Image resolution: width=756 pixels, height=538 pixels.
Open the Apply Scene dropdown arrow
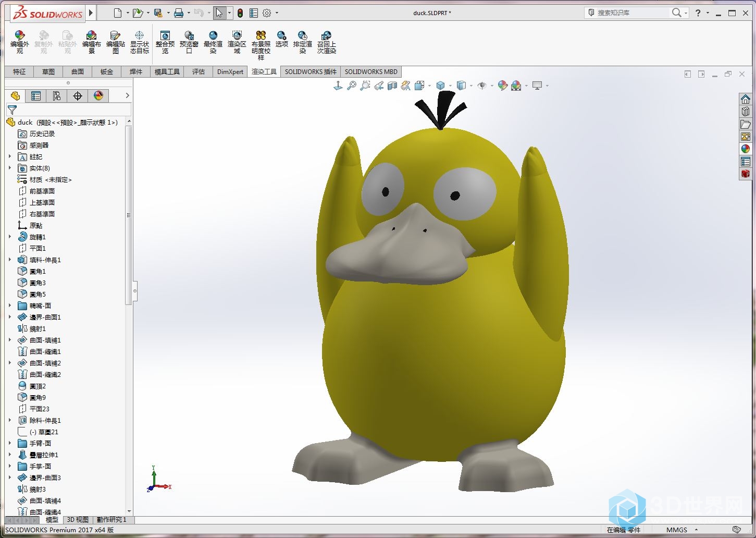[527, 86]
